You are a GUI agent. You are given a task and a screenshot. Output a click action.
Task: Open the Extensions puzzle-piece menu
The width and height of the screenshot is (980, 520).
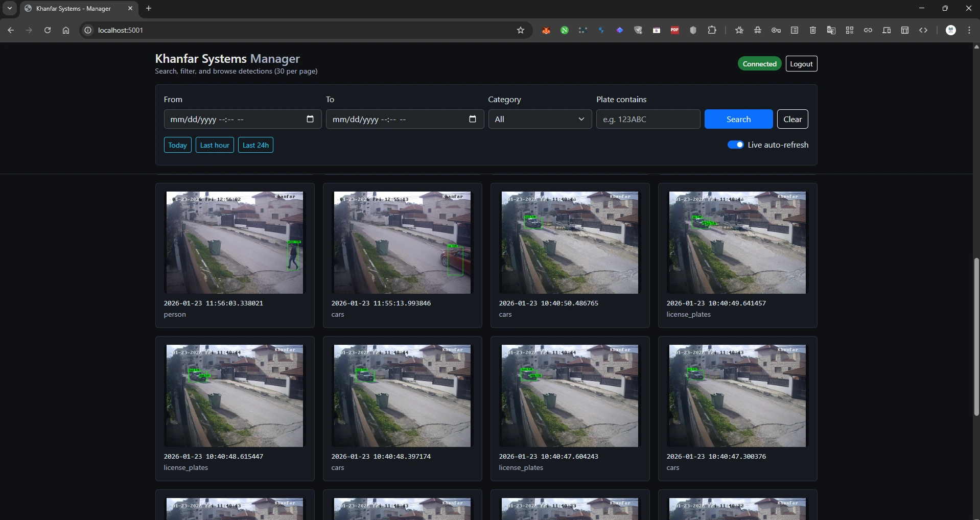pyautogui.click(x=712, y=30)
